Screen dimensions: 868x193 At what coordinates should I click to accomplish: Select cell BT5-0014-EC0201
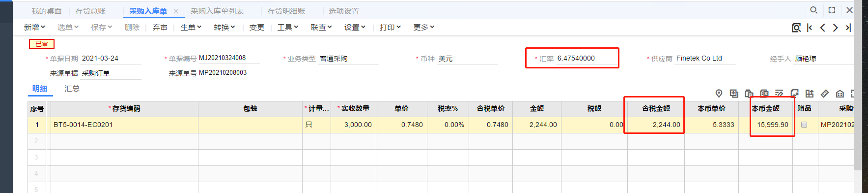click(x=124, y=125)
